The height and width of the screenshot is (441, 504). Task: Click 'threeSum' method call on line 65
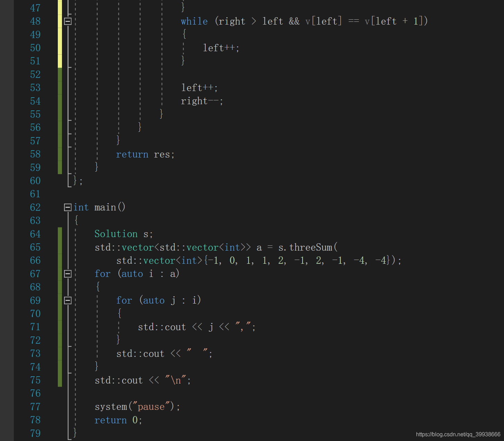pyautogui.click(x=310, y=247)
